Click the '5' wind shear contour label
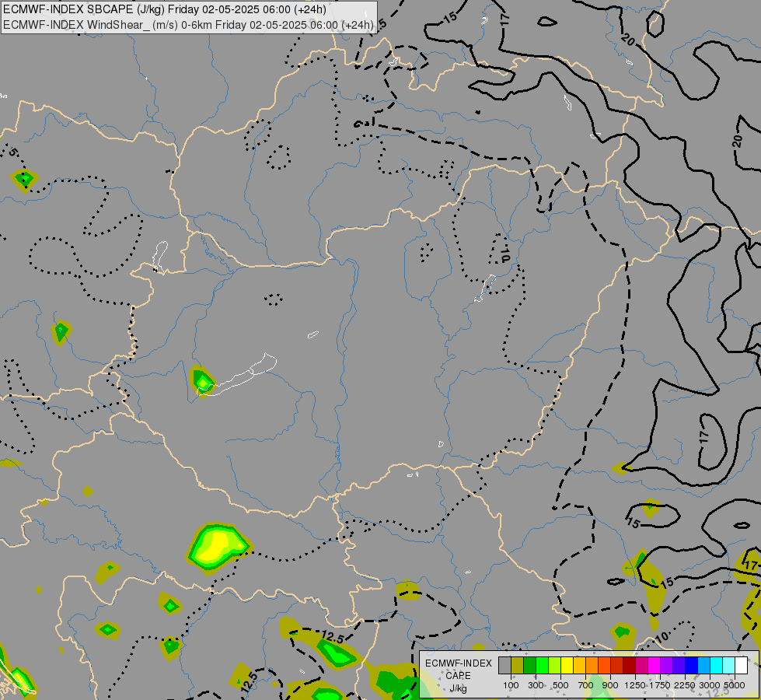 pyautogui.click(x=13, y=152)
